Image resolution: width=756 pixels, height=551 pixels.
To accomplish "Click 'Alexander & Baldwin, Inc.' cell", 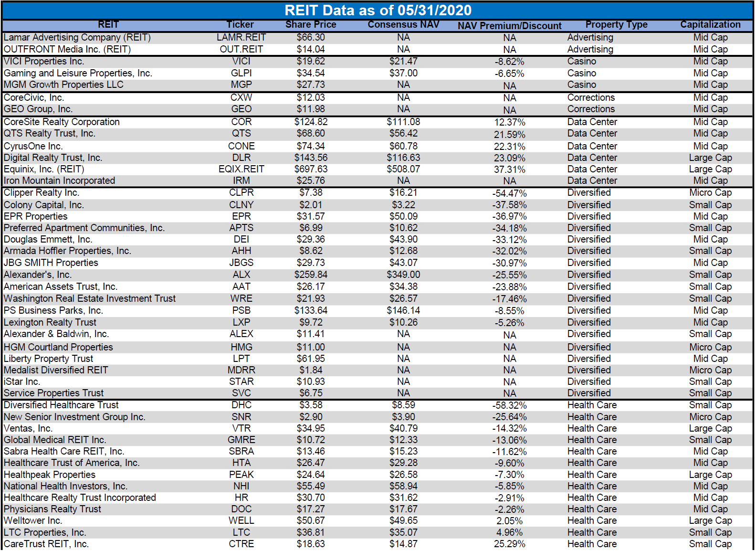I will pos(56,334).
